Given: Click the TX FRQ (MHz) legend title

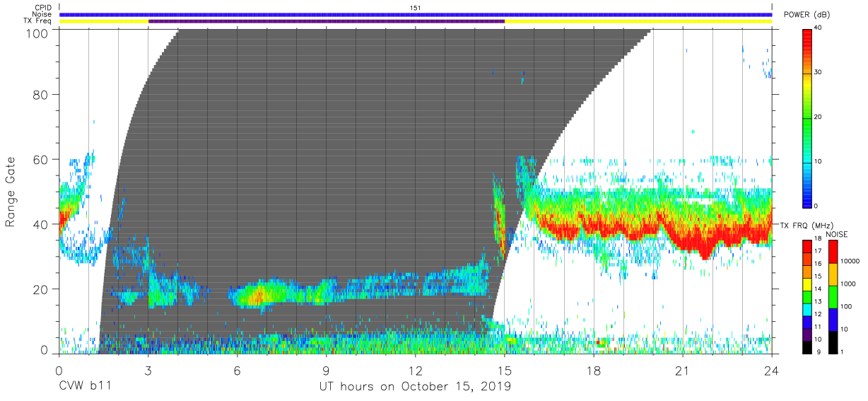Looking at the screenshot, I should [x=805, y=226].
